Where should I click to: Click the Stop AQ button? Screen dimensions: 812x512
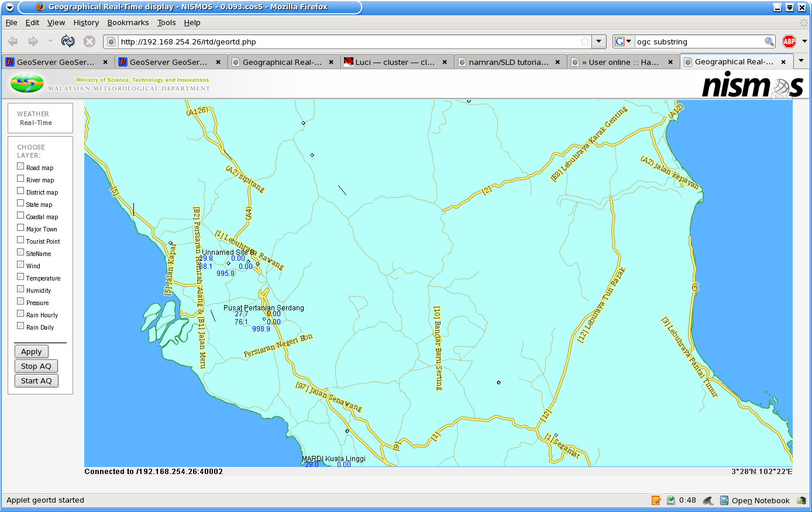click(x=36, y=366)
